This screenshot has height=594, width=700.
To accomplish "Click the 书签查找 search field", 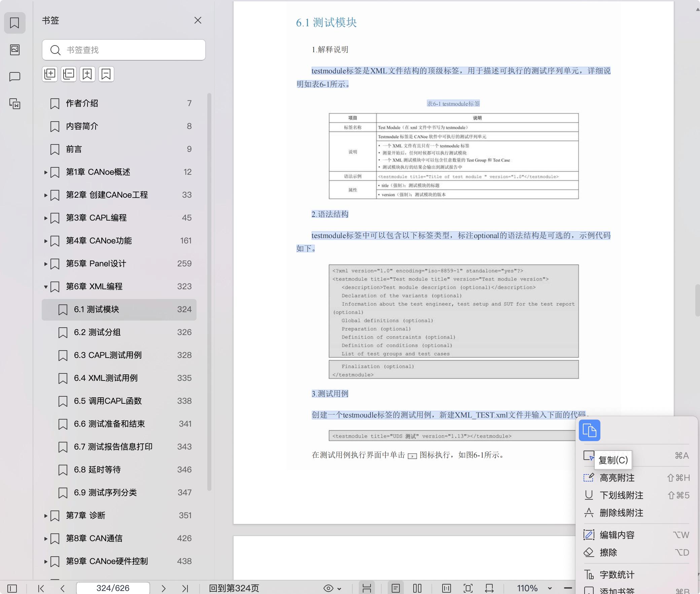I will [x=124, y=50].
